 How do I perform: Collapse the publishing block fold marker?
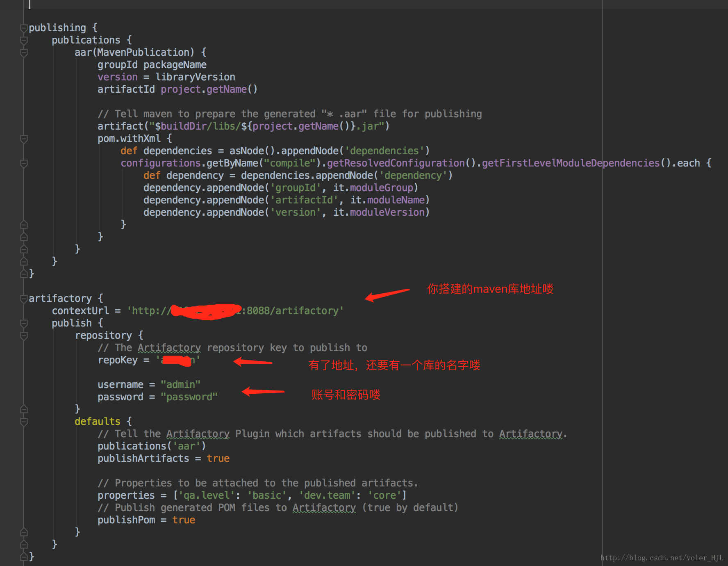24,28
